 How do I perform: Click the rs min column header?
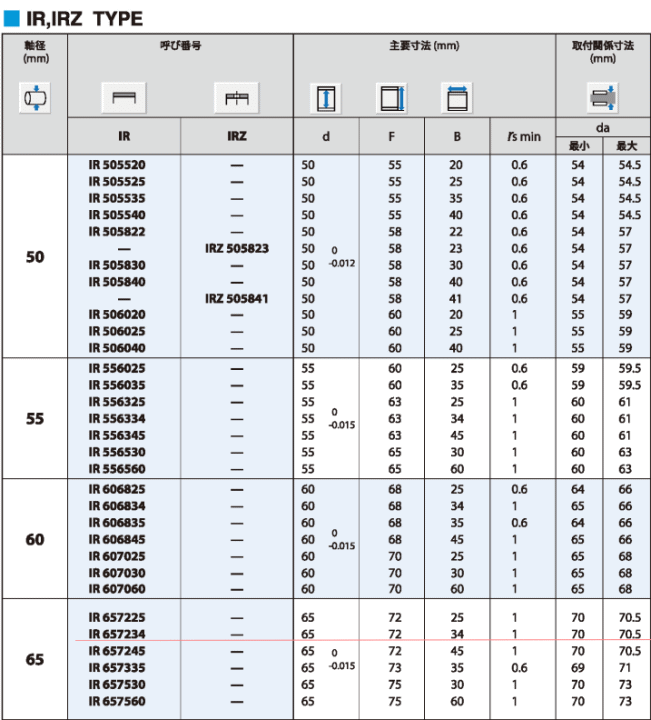coord(523,136)
